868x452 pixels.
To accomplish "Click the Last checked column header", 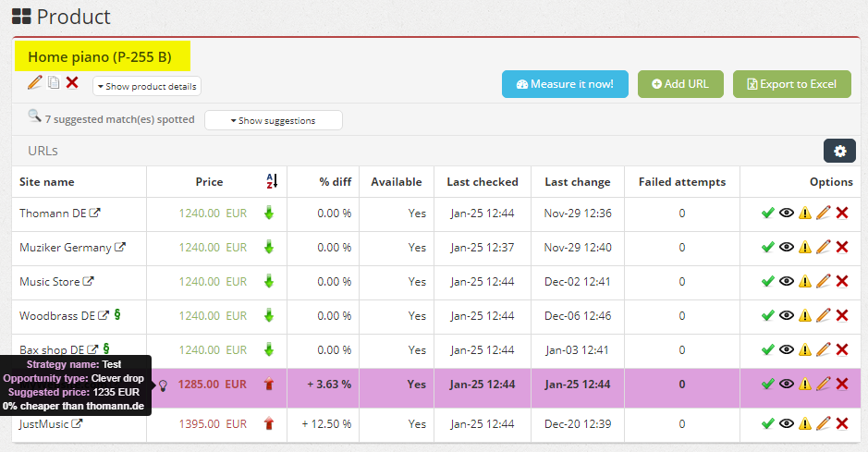I will [x=483, y=182].
